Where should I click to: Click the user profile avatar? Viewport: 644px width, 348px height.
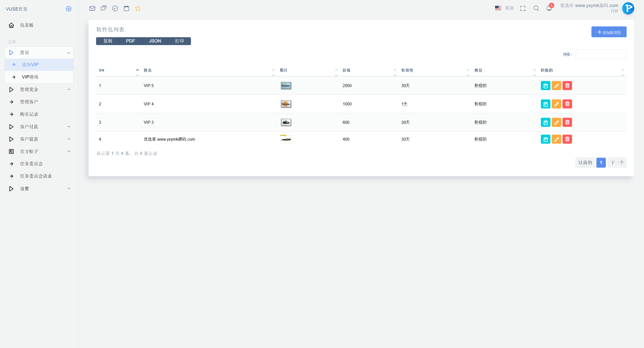[628, 8]
